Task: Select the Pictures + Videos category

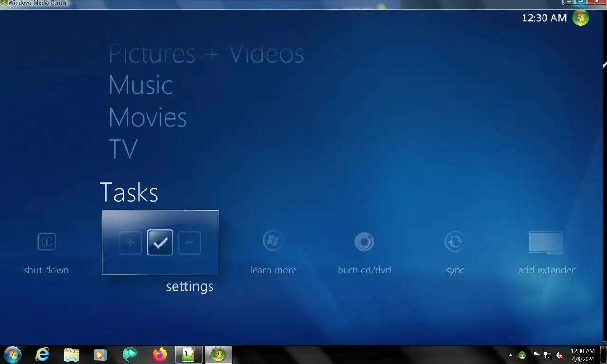Action: point(206,54)
